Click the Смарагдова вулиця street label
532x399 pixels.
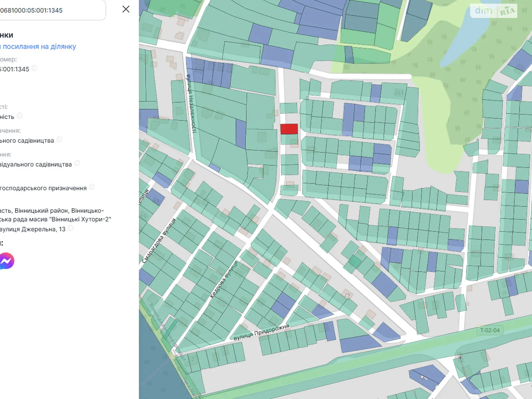159,240
